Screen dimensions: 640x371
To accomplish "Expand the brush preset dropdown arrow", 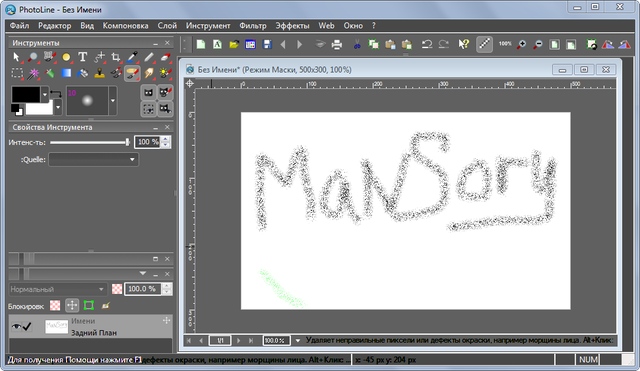I will click(113, 100).
